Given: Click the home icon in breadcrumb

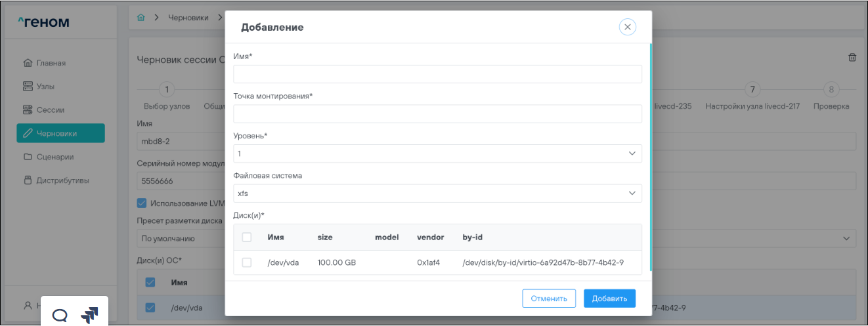Looking at the screenshot, I should click(x=141, y=18).
